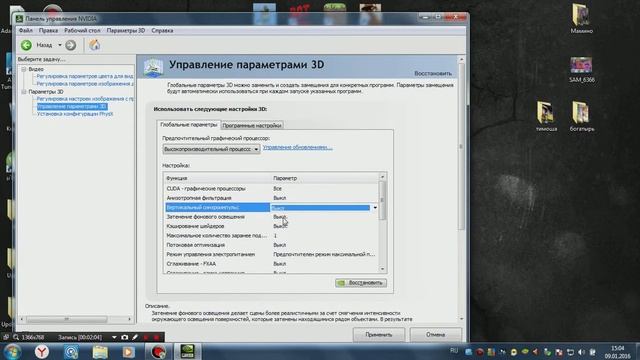This screenshot has width=640, height=360.
Task: Open the Home page icon in toolbar
Action: 95,45
